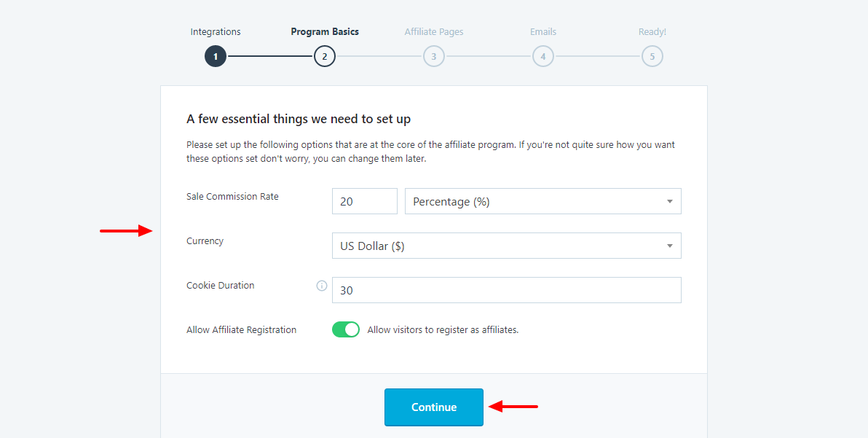Toggle the Allow Affiliate Registration switch

pos(346,329)
